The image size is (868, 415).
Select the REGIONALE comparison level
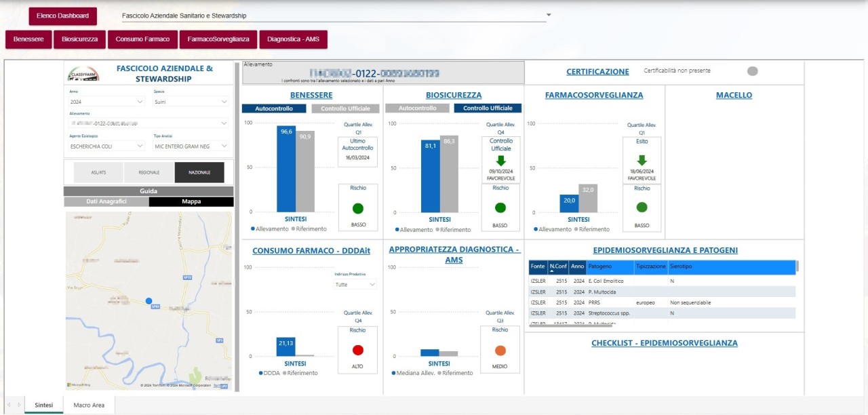[149, 173]
